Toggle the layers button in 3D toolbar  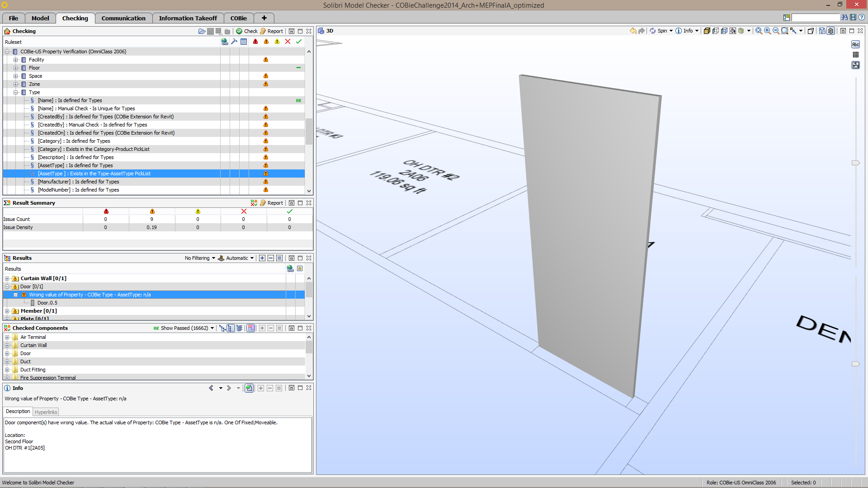coord(830,31)
